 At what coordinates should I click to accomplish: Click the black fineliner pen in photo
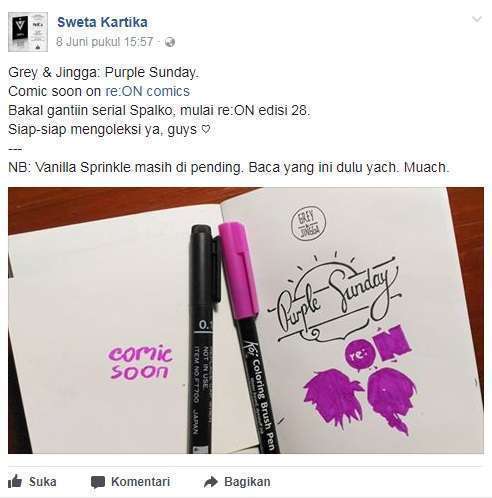[x=203, y=338]
